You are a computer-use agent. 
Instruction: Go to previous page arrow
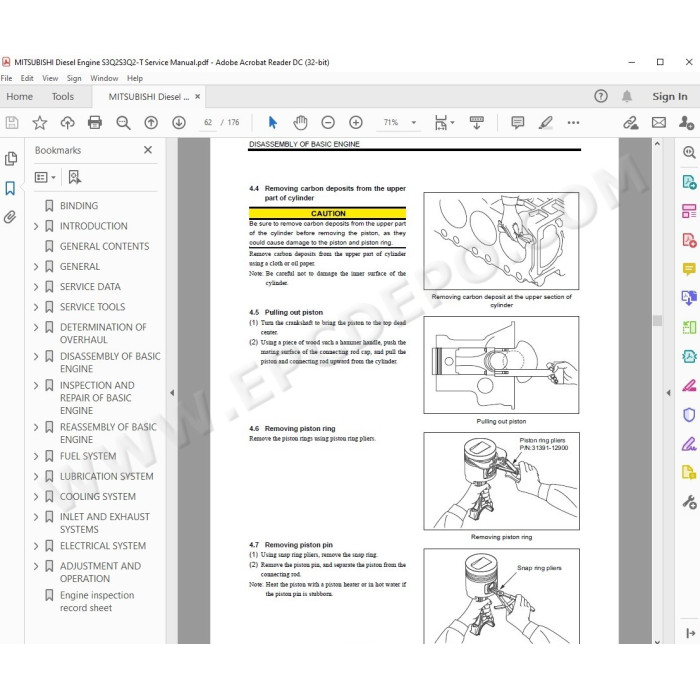pyautogui.click(x=151, y=122)
